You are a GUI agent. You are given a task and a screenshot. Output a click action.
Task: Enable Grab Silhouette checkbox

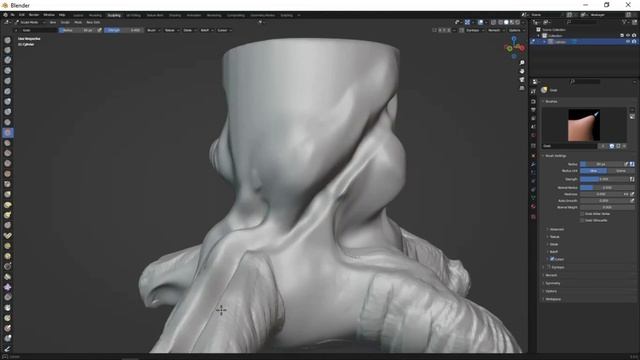coord(582,220)
